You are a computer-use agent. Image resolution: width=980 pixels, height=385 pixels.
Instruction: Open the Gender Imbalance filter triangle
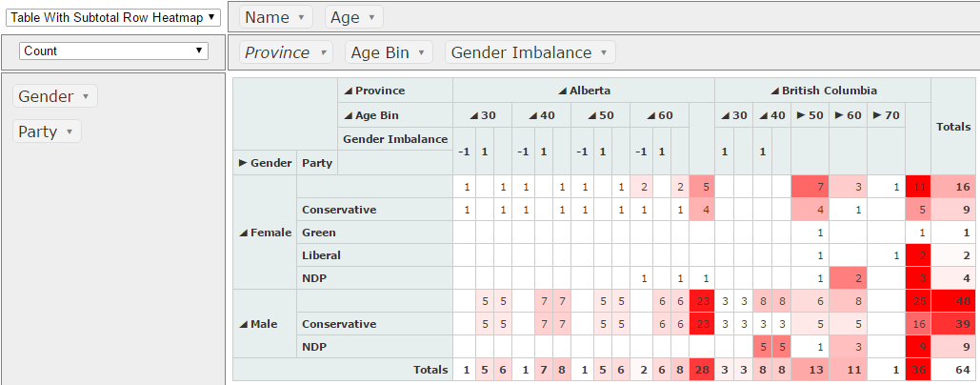click(x=604, y=53)
